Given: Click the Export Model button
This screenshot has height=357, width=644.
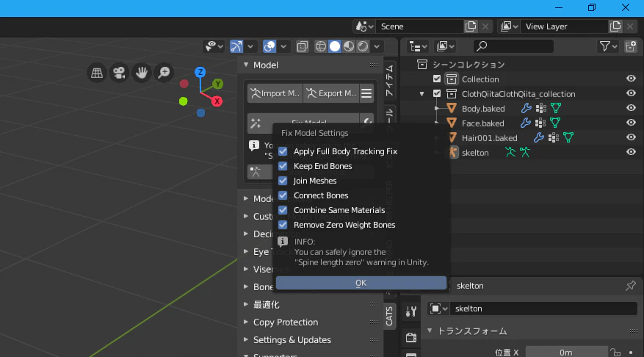Looking at the screenshot, I should point(331,93).
